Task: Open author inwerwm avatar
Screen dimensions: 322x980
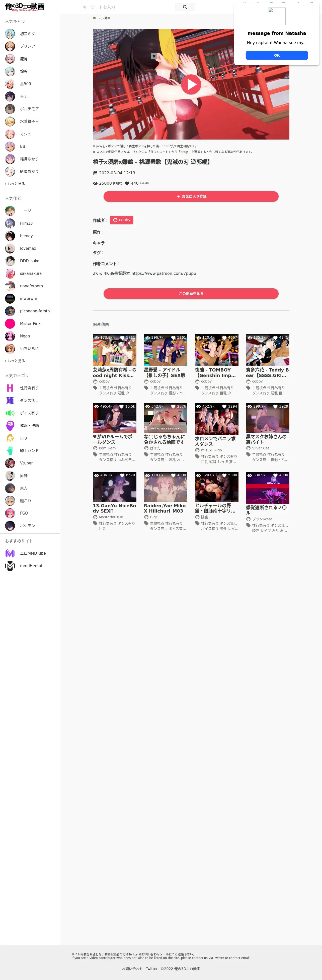Action: click(x=10, y=299)
